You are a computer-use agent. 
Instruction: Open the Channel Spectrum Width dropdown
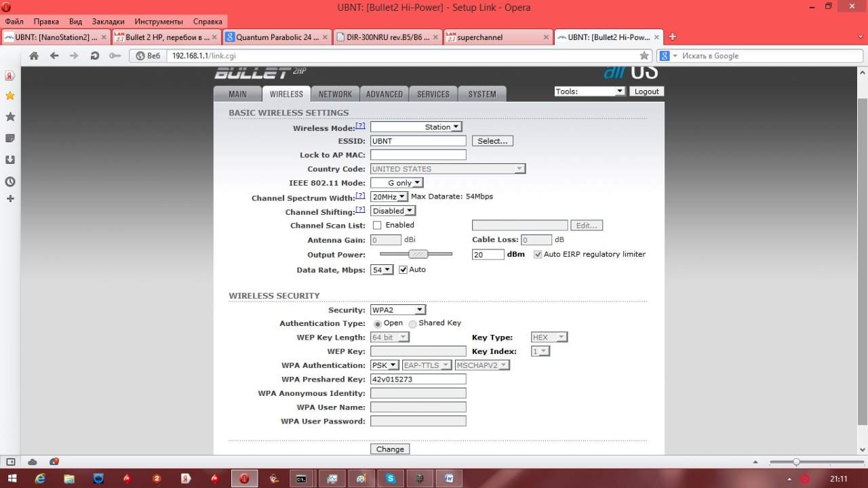click(389, 197)
